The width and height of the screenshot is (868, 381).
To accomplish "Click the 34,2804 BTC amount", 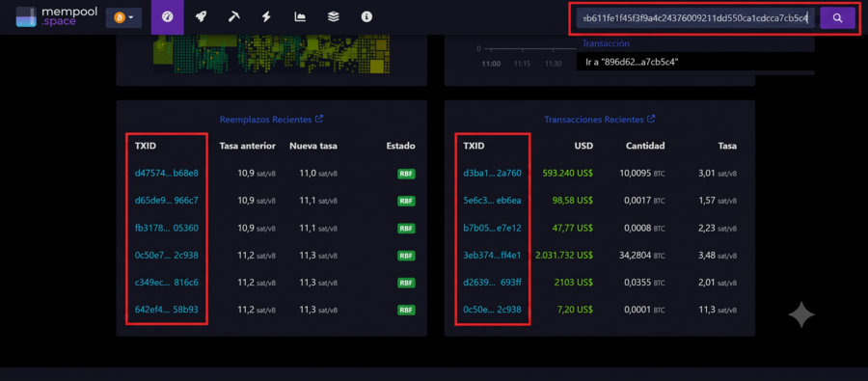I will tap(642, 256).
